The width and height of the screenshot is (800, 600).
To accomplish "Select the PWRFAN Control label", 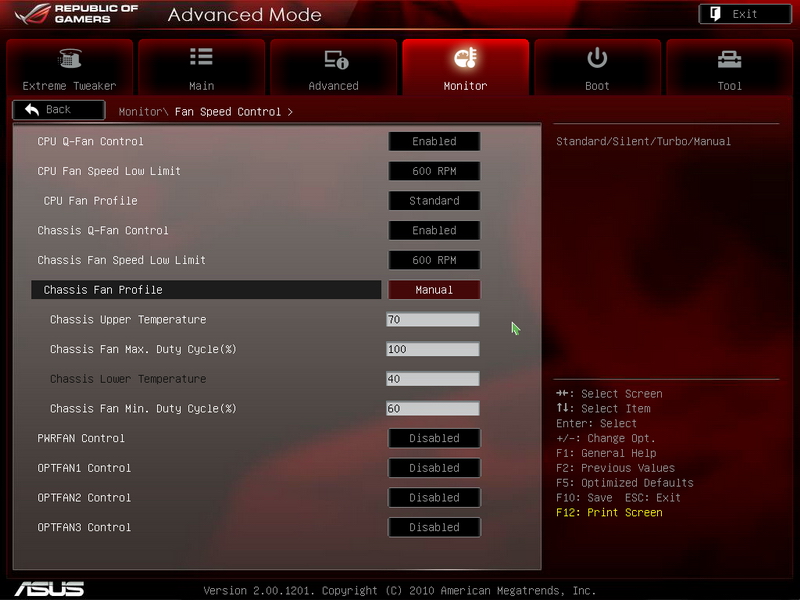I will 81,438.
